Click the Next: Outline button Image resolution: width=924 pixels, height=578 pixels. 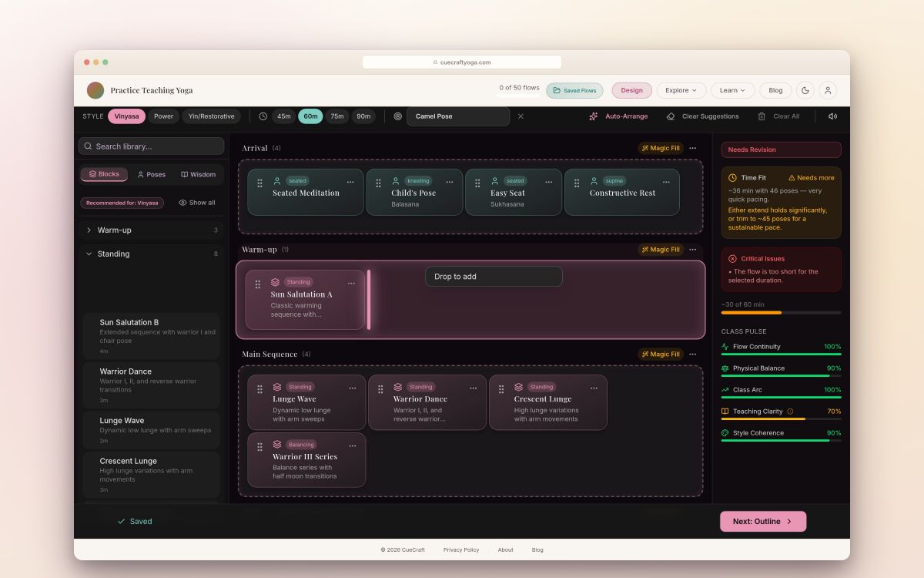tap(763, 522)
